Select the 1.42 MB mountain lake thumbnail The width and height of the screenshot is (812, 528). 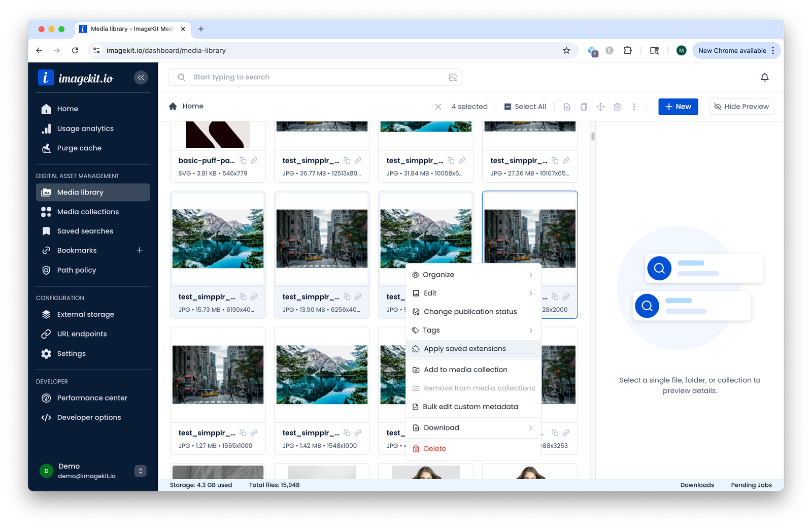point(322,375)
